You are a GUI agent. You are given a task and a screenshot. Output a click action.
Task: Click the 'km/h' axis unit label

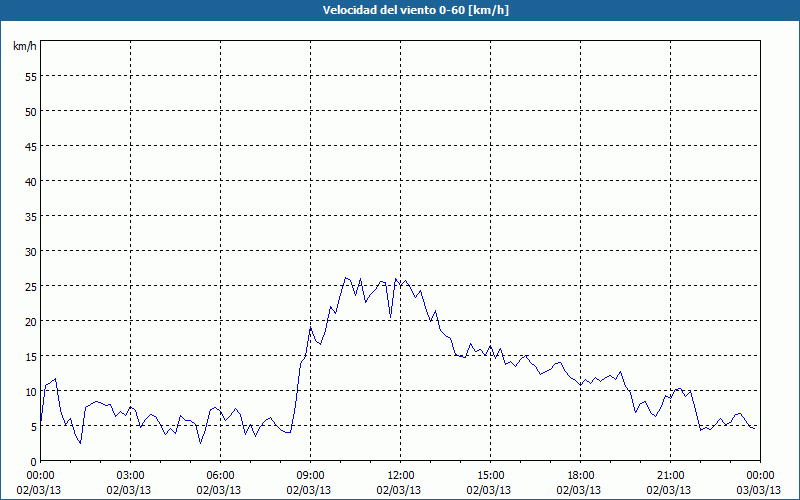pyautogui.click(x=24, y=46)
